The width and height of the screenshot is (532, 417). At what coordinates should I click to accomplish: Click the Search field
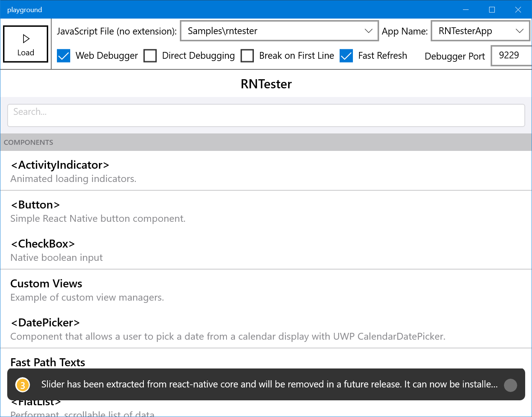[x=266, y=115]
